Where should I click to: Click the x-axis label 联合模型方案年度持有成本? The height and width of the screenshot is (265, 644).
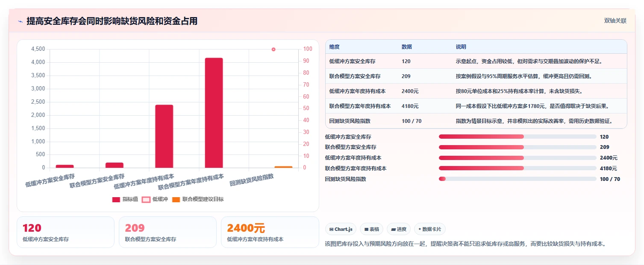click(191, 182)
